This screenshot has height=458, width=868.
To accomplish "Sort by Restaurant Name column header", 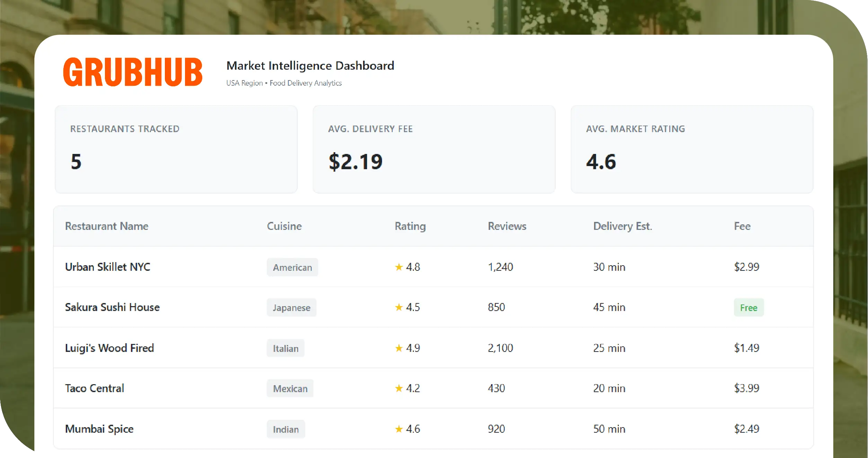I will tap(107, 226).
